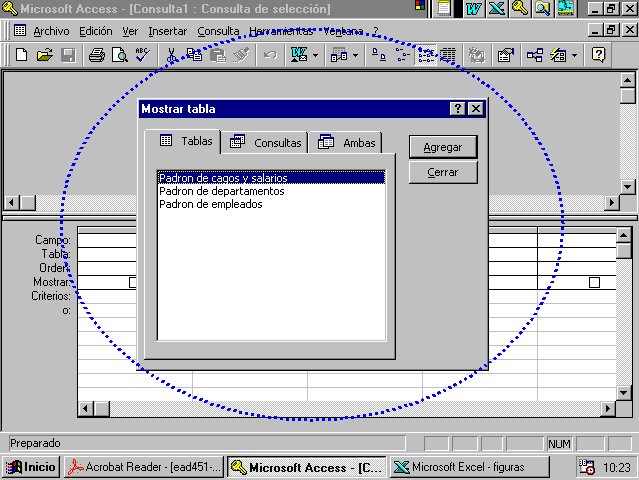Run the ABC spell check icon
The image size is (639, 480).
coord(143,55)
